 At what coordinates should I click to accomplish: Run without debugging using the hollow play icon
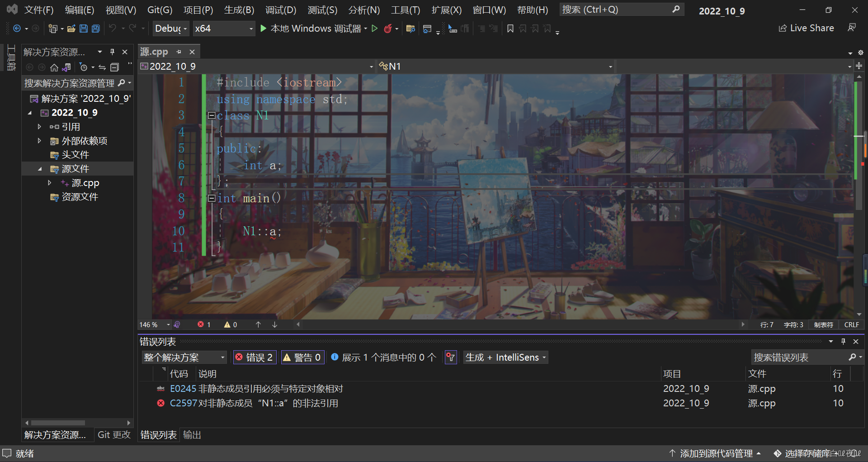pos(374,29)
